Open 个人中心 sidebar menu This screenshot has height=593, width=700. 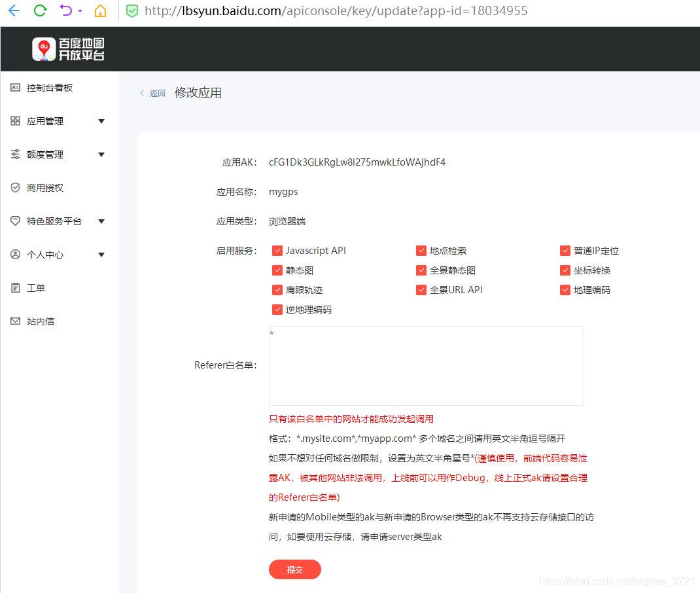(45, 255)
